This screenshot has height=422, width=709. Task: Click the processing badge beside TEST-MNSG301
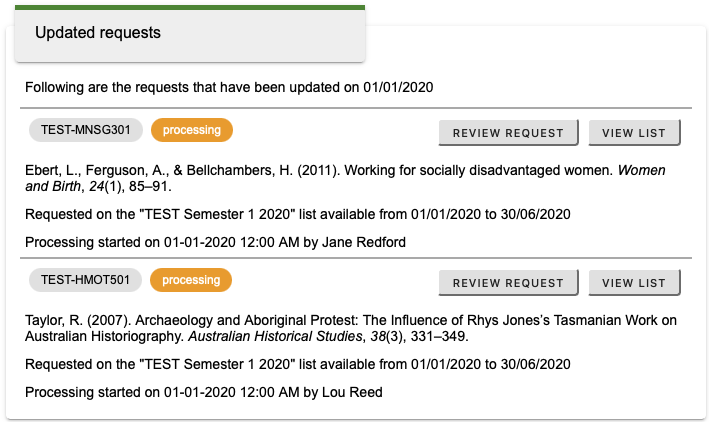click(x=191, y=130)
